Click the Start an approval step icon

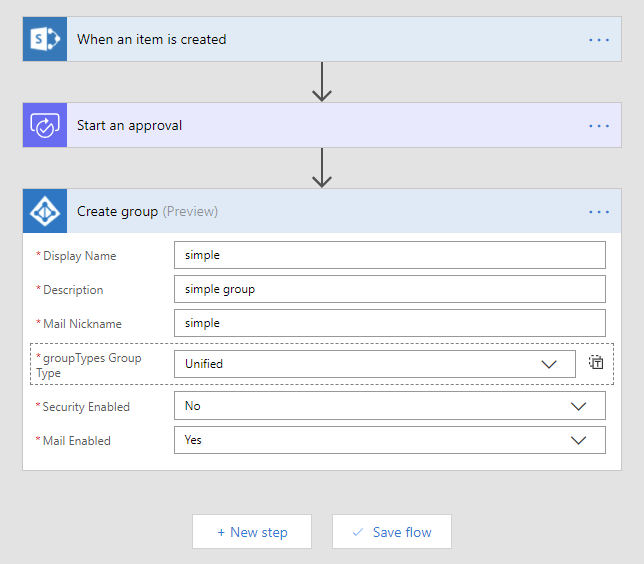coord(45,126)
